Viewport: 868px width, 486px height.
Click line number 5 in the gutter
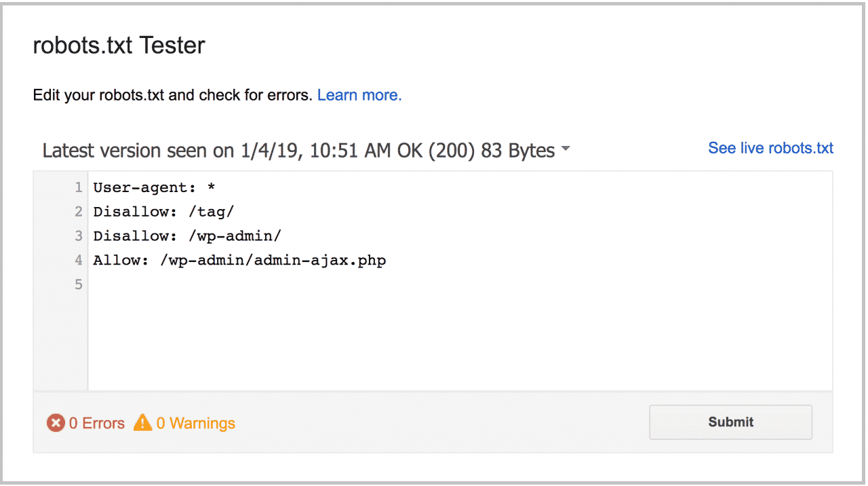click(79, 285)
